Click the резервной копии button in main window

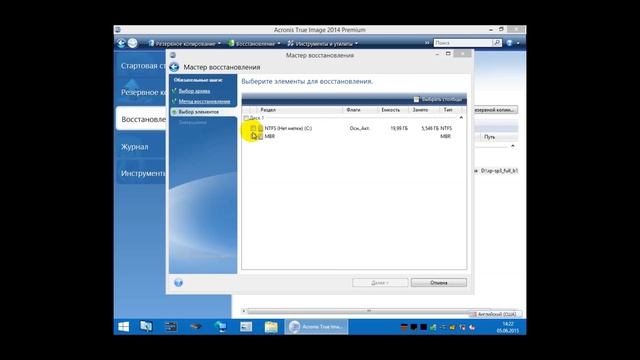click(x=495, y=110)
